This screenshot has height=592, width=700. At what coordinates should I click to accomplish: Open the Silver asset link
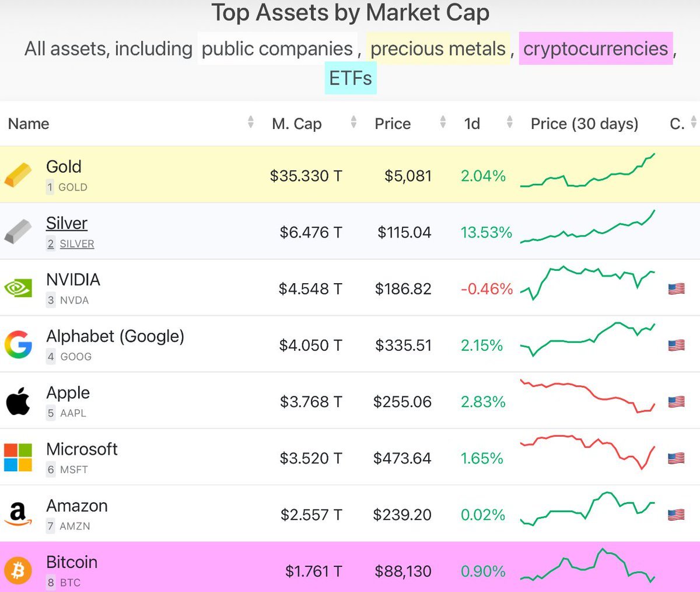coord(66,224)
